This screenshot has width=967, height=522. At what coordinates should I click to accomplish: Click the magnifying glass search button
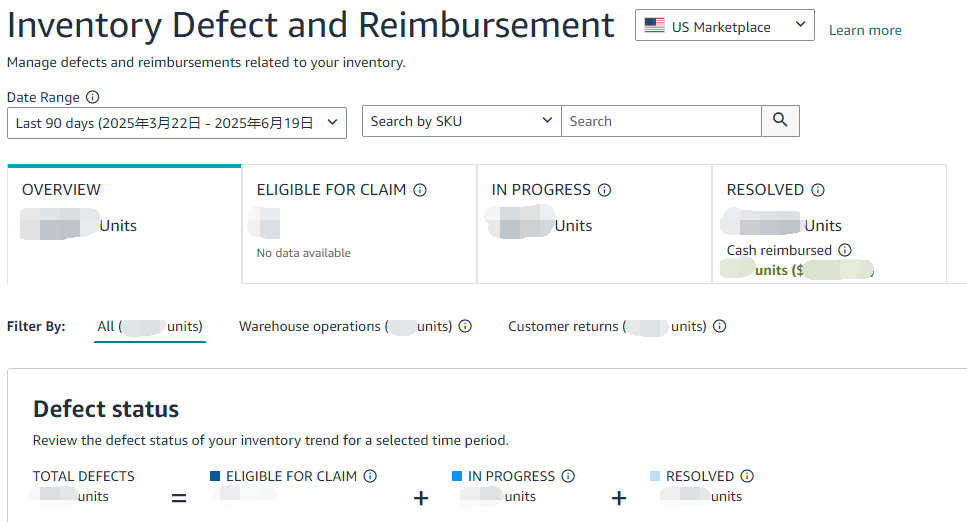[780, 122]
